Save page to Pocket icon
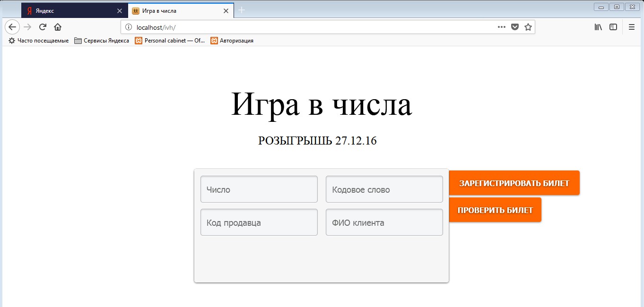This screenshot has height=307, width=644. point(515,27)
